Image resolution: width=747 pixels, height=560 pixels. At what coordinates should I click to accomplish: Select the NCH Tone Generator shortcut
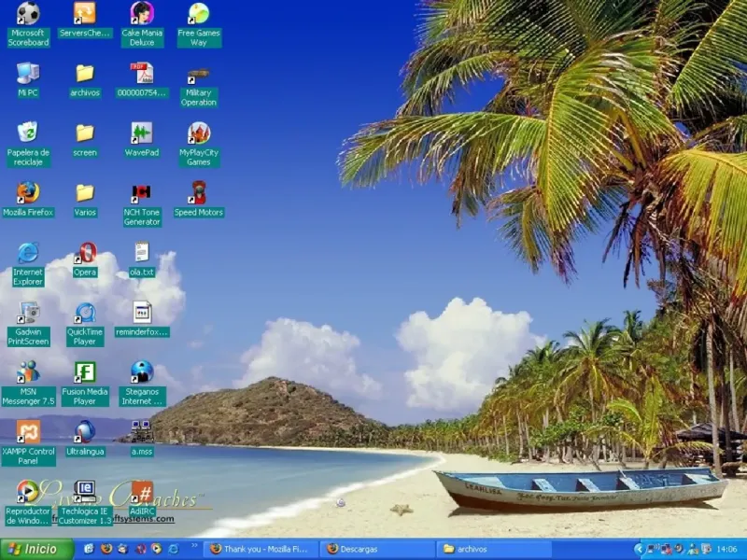click(142, 204)
